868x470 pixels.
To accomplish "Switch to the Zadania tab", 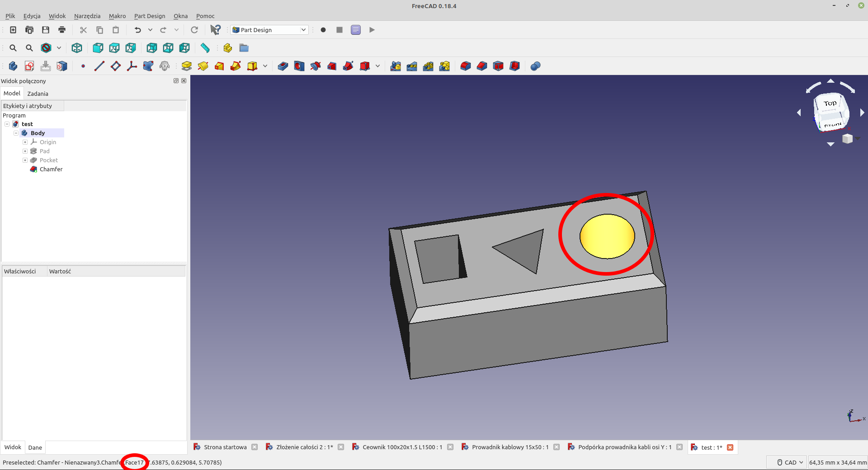I will [38, 94].
